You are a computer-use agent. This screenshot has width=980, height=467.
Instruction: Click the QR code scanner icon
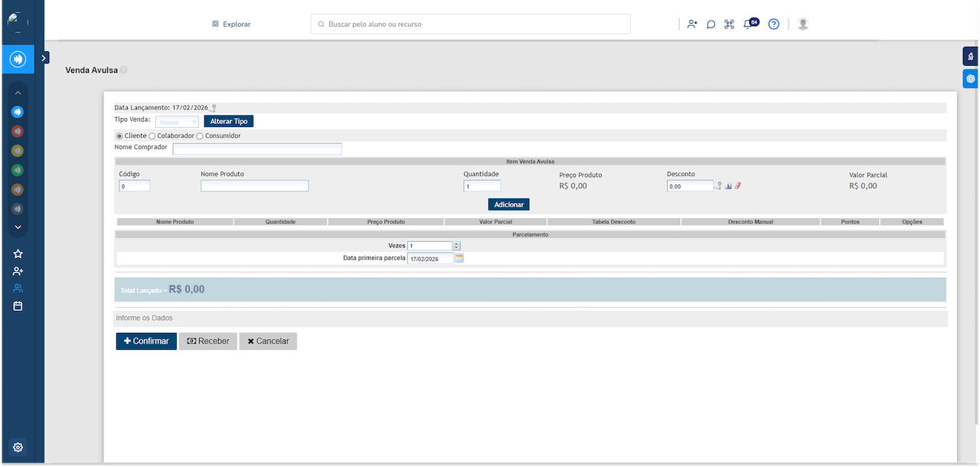729,24
